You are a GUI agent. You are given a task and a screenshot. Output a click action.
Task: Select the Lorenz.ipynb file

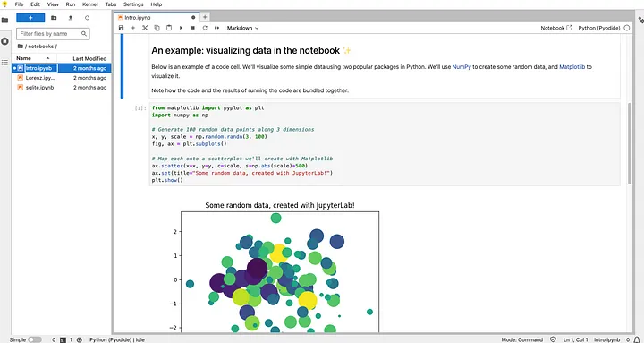coord(62,78)
